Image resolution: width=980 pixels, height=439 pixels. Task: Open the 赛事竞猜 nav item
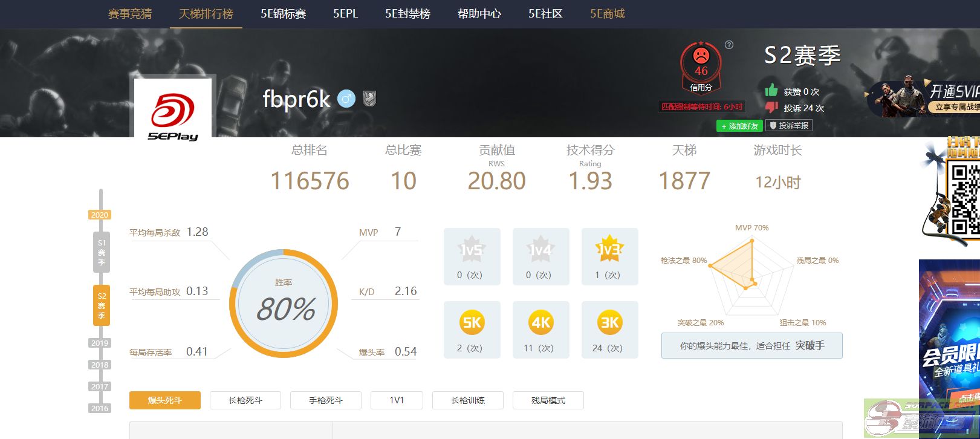tap(130, 13)
